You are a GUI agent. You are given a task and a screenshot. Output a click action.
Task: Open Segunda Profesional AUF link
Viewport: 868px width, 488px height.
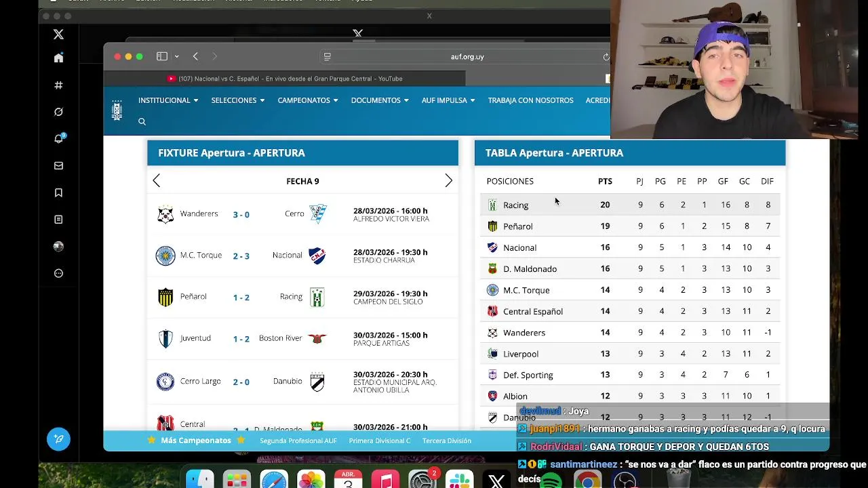298,441
